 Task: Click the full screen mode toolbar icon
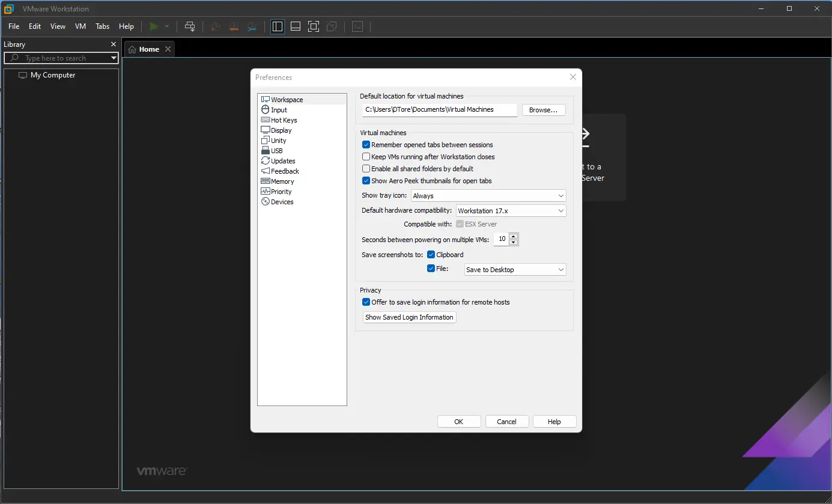pos(313,26)
